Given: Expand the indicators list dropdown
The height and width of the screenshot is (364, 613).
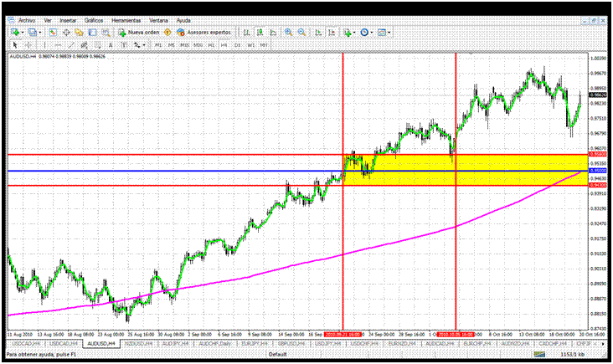Looking at the screenshot, I should point(354,32).
